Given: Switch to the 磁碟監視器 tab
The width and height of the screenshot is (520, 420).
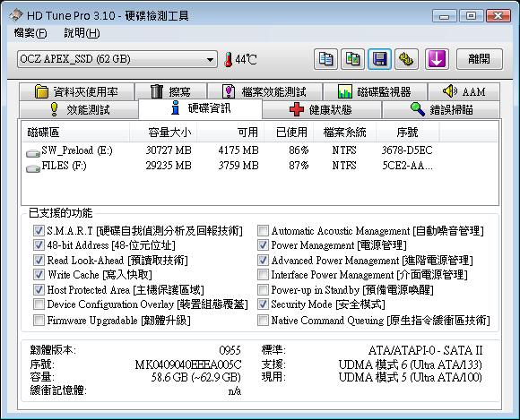Looking at the screenshot, I should [375, 91].
